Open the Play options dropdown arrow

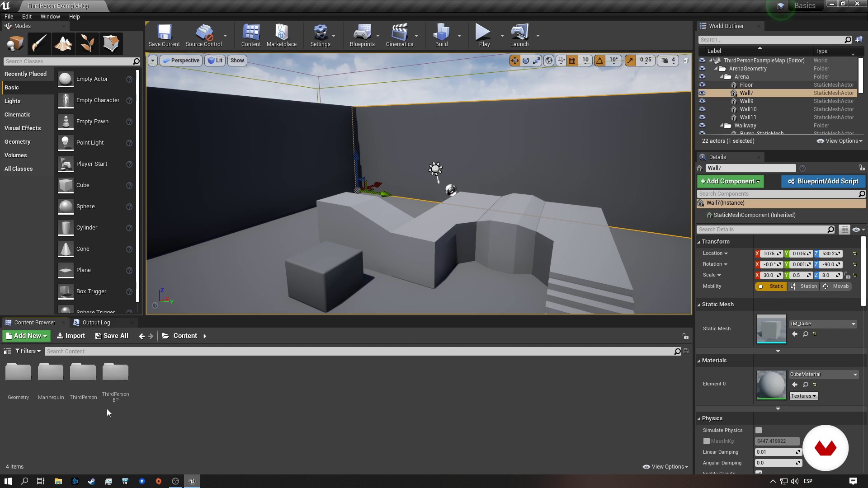click(502, 36)
